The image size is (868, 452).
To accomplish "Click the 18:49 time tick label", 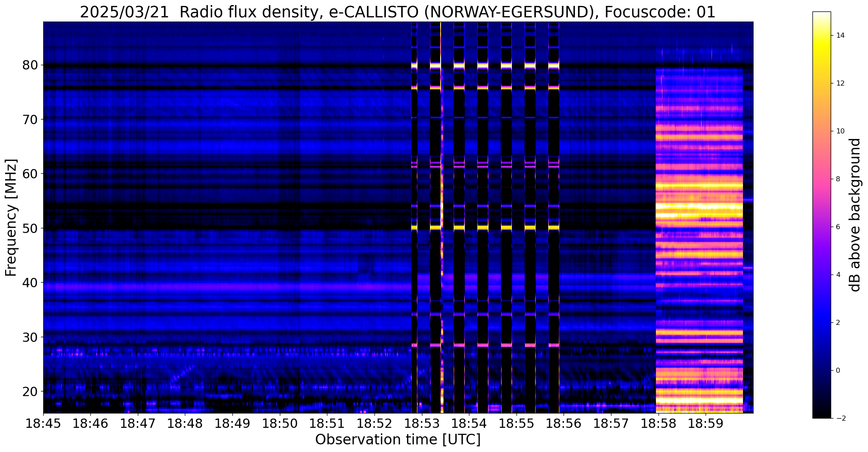I will (232, 423).
